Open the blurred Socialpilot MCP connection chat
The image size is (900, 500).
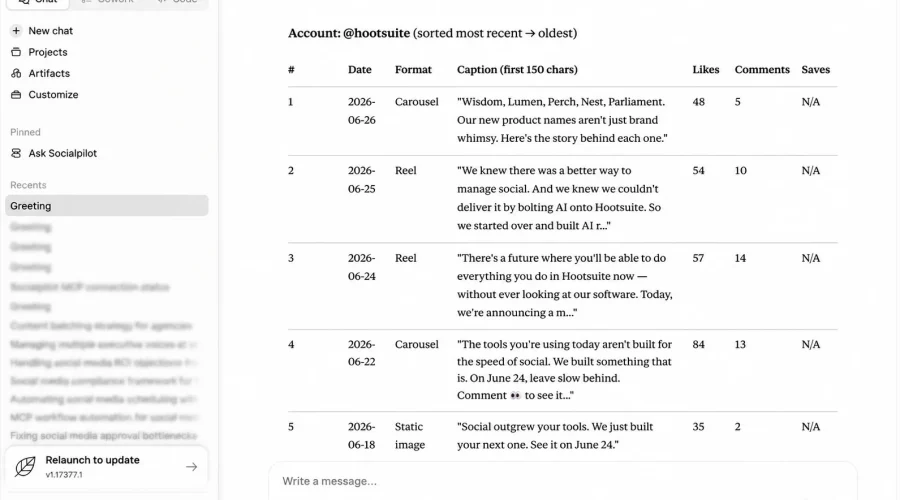pyautogui.click(x=90, y=286)
